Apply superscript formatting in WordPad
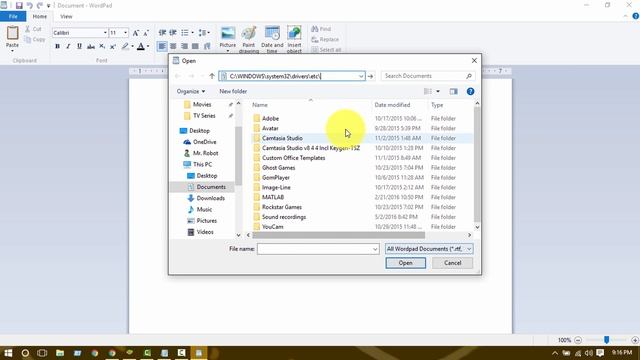 tap(113, 47)
